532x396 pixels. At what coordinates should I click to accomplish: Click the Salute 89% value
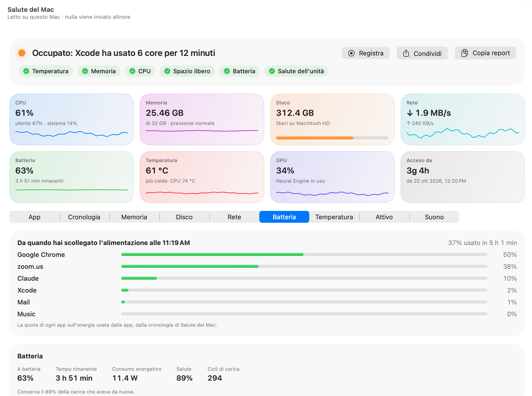[184, 378]
